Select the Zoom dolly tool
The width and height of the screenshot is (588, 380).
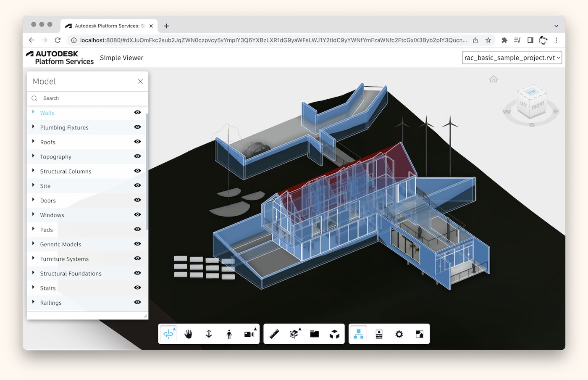[x=209, y=334]
